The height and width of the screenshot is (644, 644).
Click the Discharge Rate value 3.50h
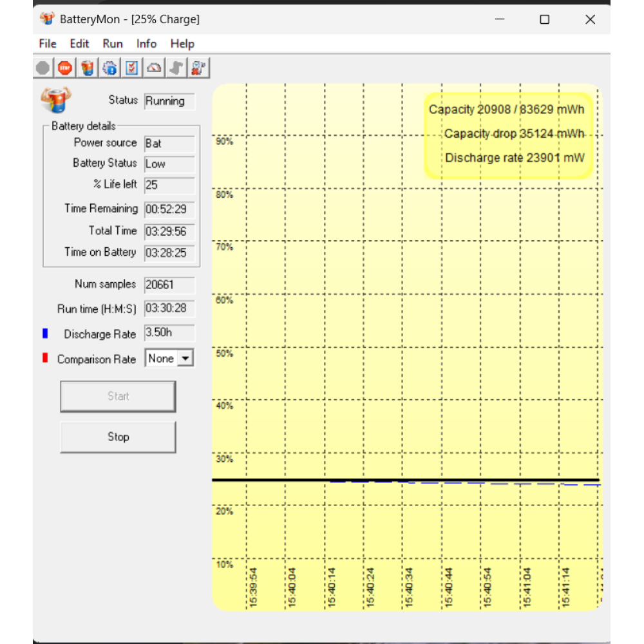point(169,333)
